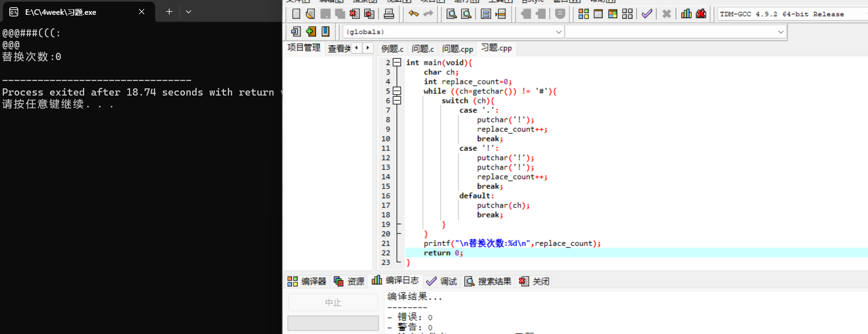This screenshot has height=334, width=868.
Task: Create a new source file via toolbar
Action: pos(296,14)
